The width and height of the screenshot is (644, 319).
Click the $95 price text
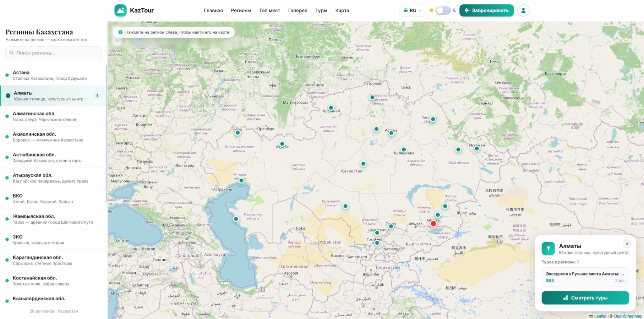coord(550,281)
